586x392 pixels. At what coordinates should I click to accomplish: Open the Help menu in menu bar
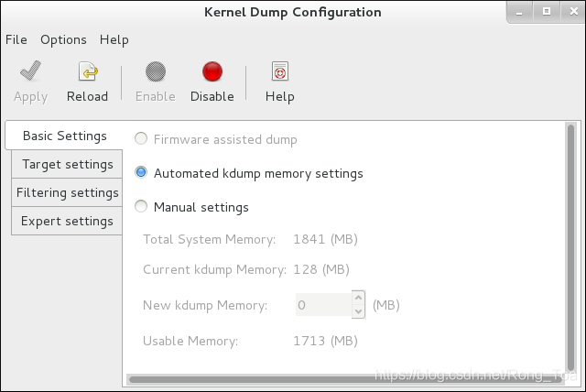(x=114, y=39)
